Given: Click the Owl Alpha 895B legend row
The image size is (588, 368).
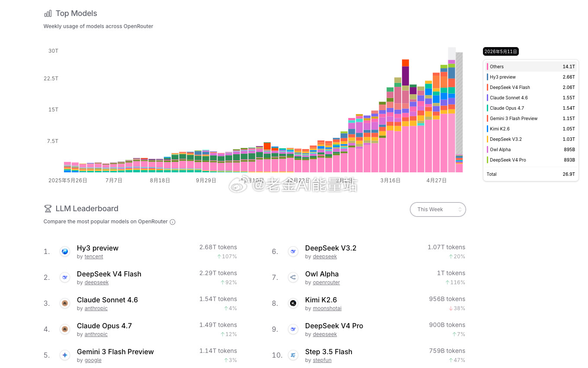Looking at the screenshot, I should (531, 149).
